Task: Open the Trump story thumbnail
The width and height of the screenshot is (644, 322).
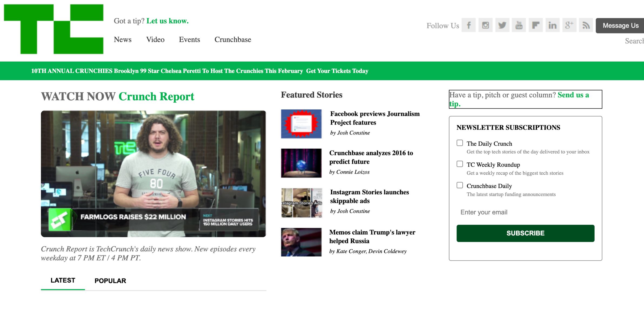Action: pyautogui.click(x=301, y=242)
